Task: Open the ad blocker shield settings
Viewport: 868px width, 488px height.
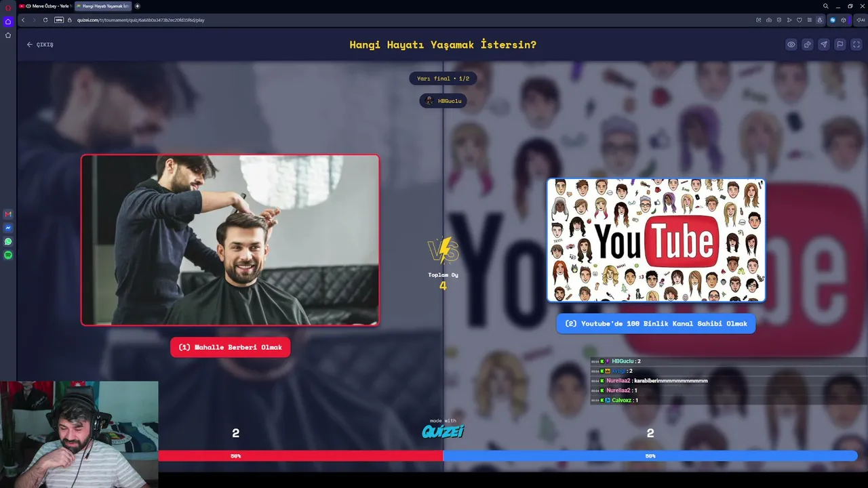Action: coord(779,20)
